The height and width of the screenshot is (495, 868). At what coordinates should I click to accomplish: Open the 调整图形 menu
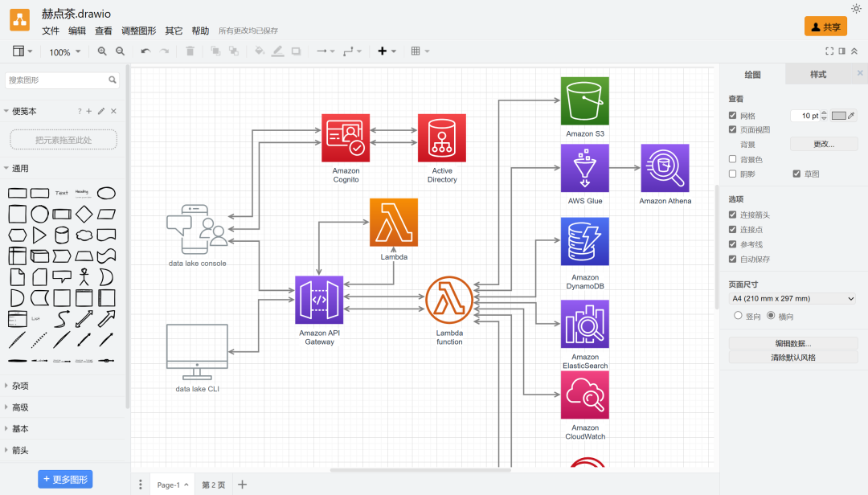click(138, 31)
